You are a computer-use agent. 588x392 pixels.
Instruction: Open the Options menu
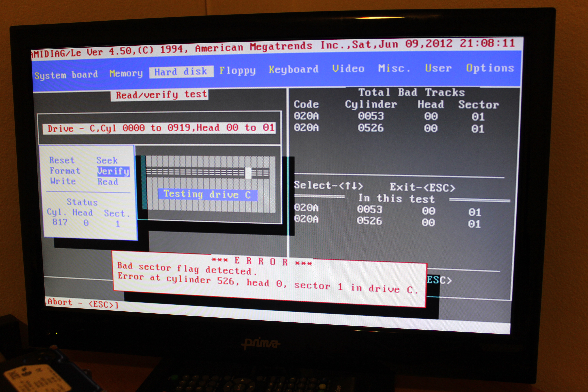coord(490,68)
